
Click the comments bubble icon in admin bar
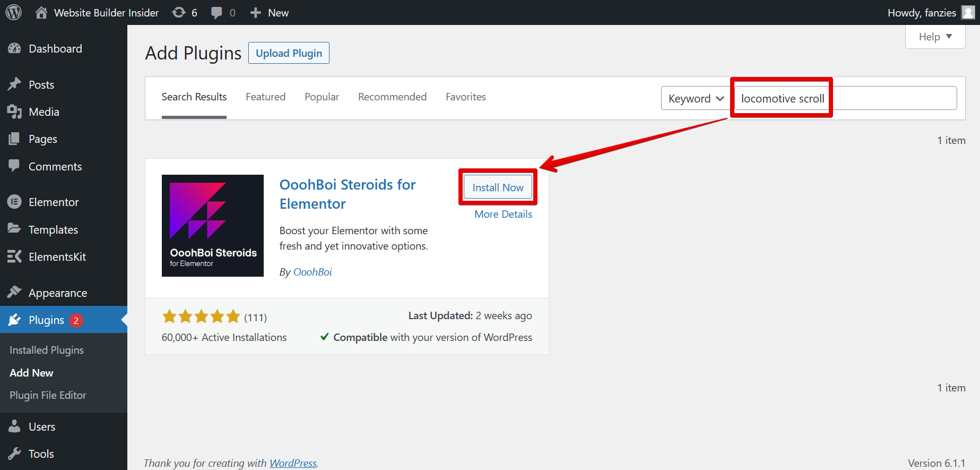click(x=216, y=13)
